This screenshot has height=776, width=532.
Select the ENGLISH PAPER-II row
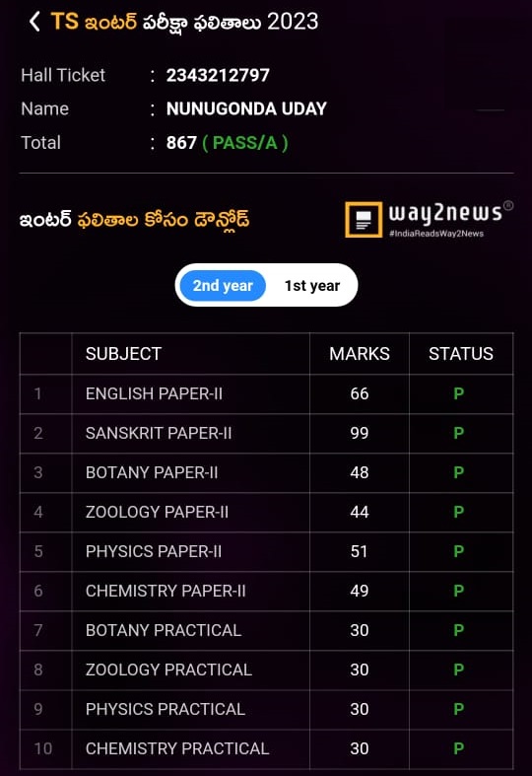pyautogui.click(x=267, y=394)
